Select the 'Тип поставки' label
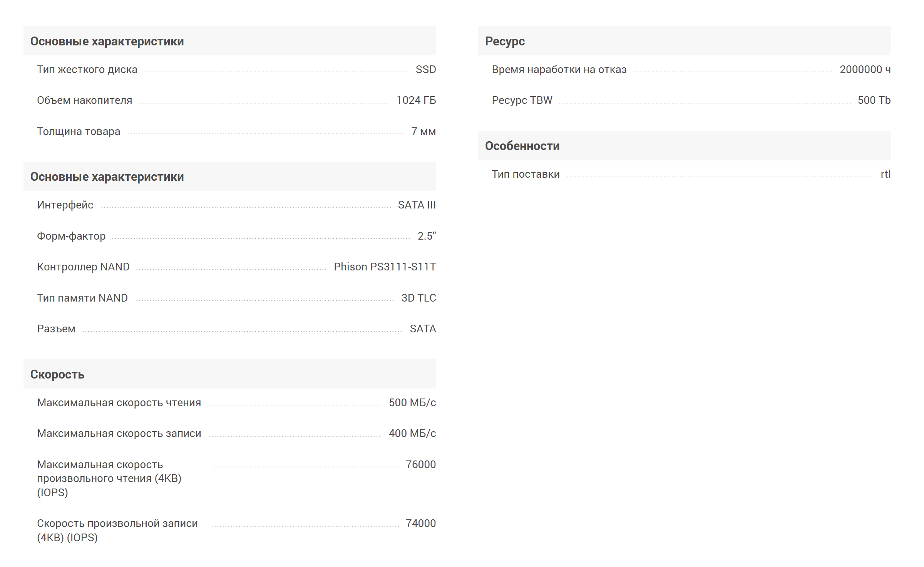Image resolution: width=924 pixels, height=567 pixels. (x=526, y=174)
